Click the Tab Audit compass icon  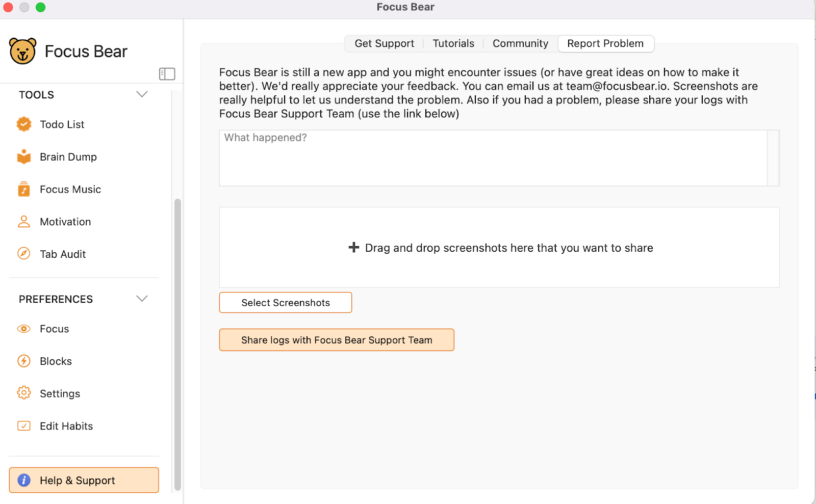pyautogui.click(x=24, y=253)
